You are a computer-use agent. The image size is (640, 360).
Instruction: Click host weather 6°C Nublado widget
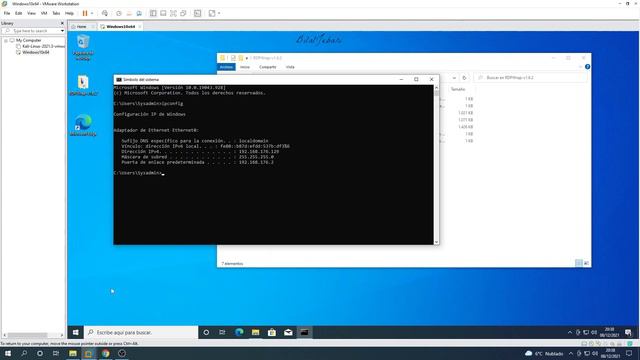[x=544, y=353]
